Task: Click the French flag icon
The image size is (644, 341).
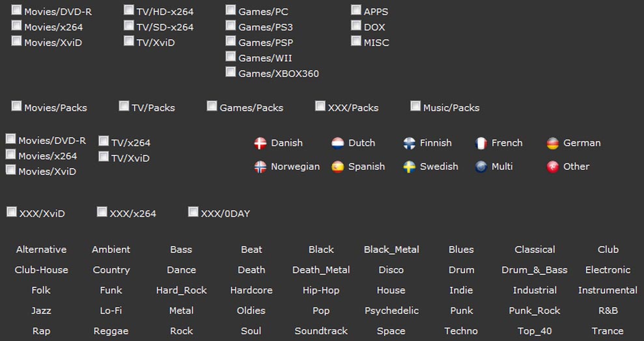Action: [481, 143]
